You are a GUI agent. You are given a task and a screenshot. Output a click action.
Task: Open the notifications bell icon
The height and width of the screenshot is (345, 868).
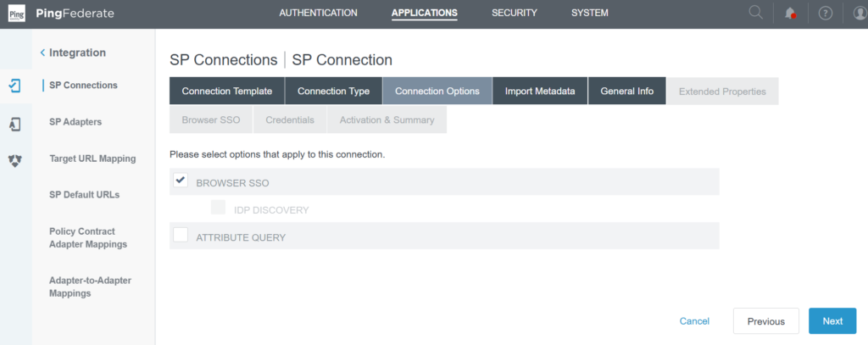790,14
